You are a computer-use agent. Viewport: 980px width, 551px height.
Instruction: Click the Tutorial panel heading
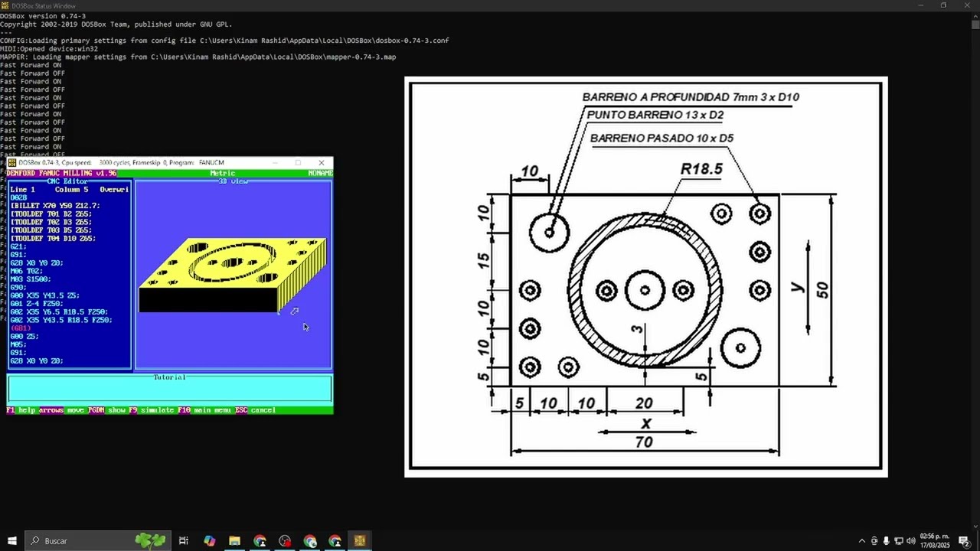click(x=169, y=377)
